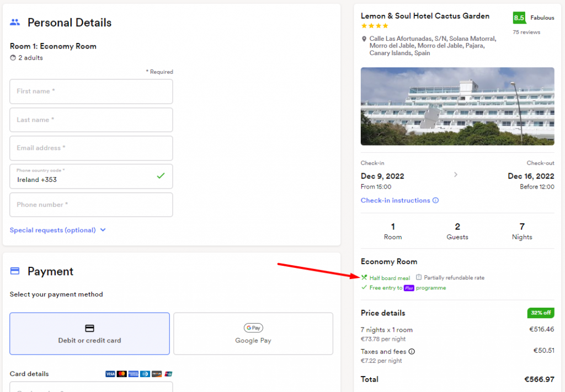Click the hotel building photo

pos(457,106)
